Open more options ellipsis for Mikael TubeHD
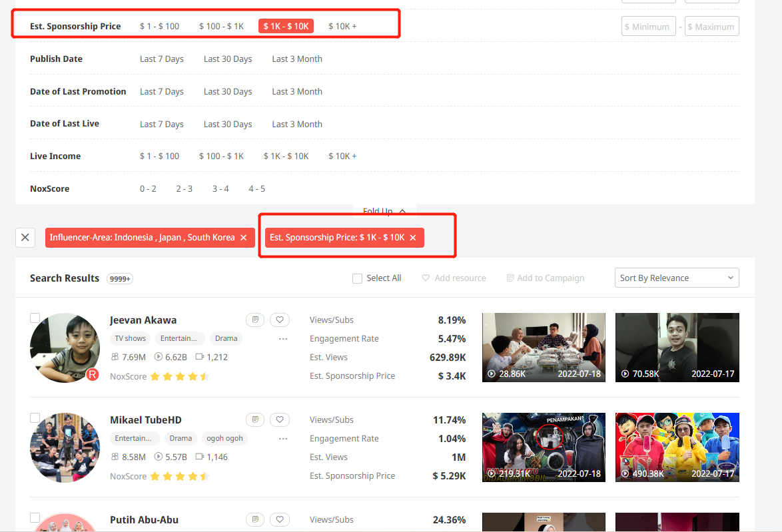The image size is (782, 532). [283, 439]
